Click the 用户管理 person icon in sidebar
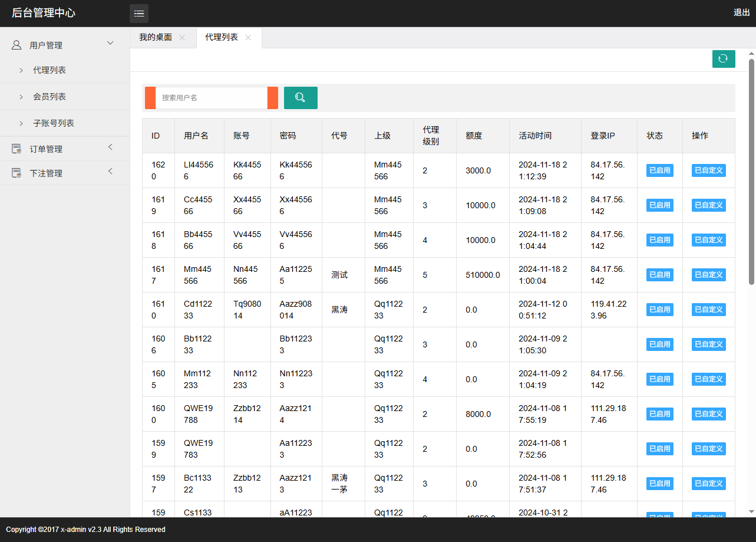756x542 pixels. (x=16, y=44)
